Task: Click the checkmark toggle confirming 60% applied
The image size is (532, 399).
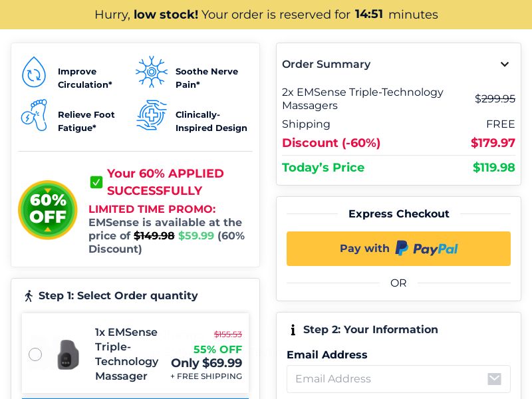Action: point(96,182)
